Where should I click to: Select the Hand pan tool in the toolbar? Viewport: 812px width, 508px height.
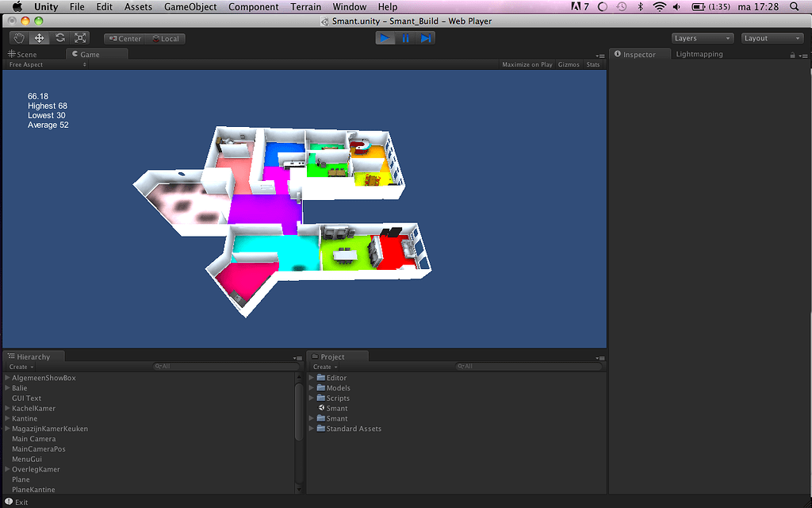point(17,37)
